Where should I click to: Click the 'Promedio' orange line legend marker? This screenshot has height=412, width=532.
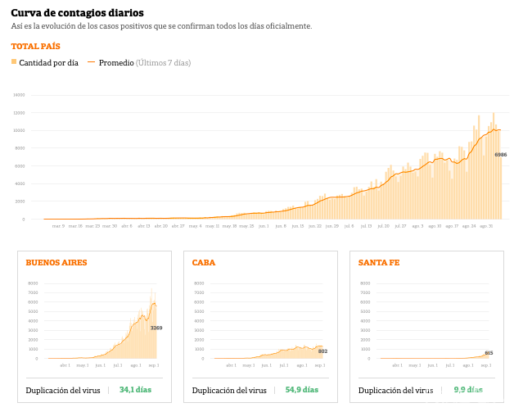tap(91, 62)
